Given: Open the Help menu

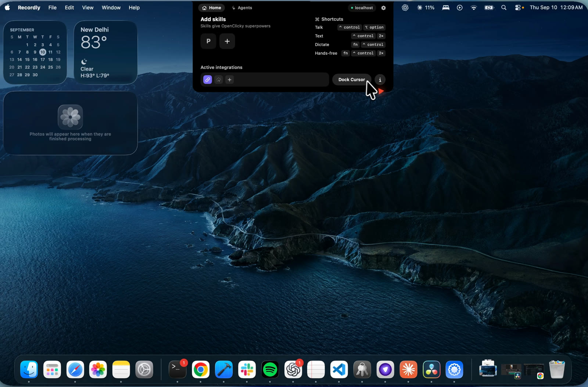Looking at the screenshot, I should click(x=134, y=7).
